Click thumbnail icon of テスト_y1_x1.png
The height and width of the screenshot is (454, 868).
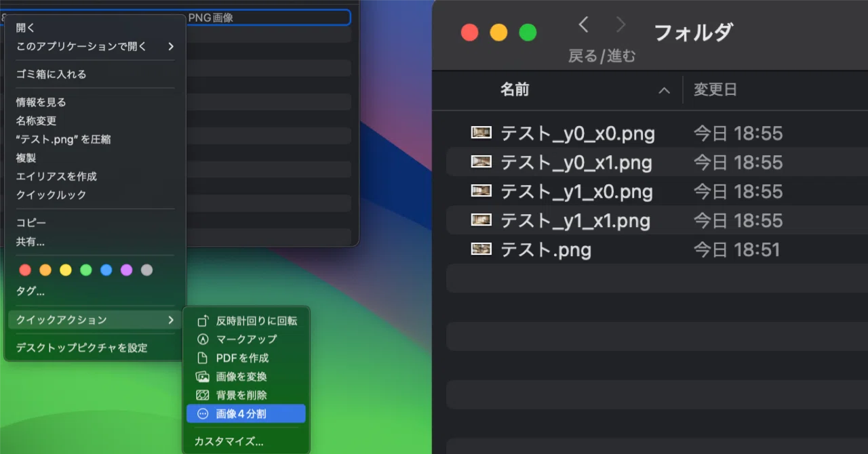pos(481,220)
